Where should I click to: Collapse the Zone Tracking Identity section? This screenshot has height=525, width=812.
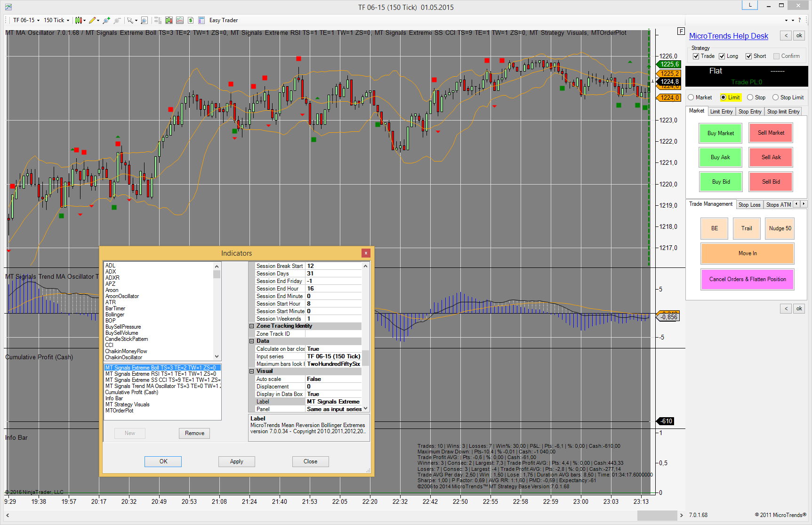[252, 326]
